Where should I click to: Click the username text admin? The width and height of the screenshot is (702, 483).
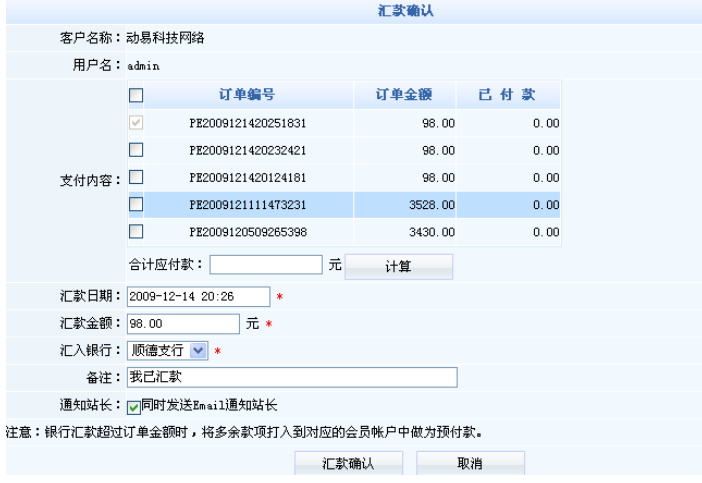pos(143,66)
